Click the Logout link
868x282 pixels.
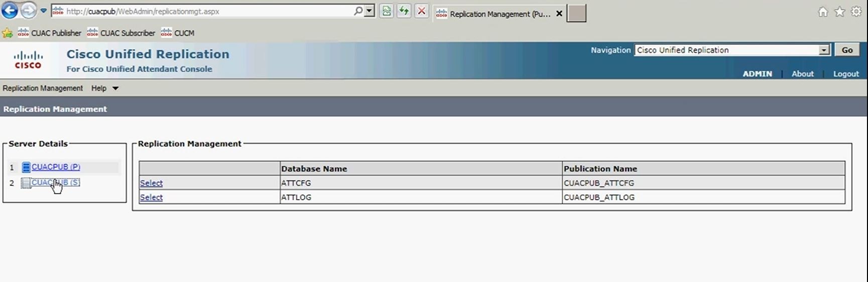tap(846, 74)
